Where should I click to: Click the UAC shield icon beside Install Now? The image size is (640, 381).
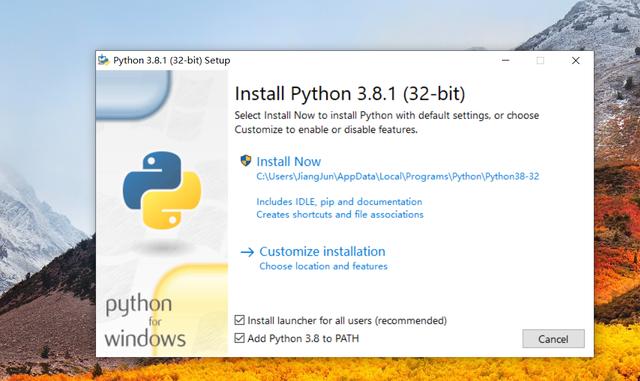coord(246,160)
